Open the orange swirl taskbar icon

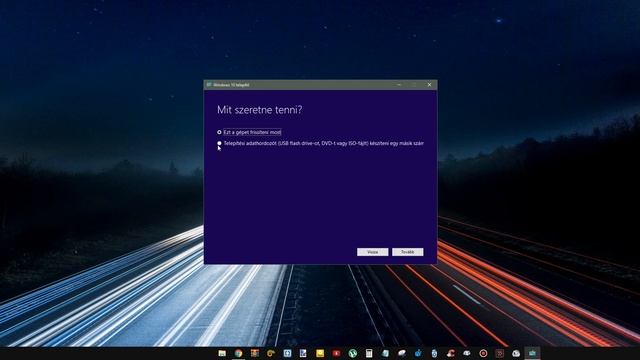[x=271, y=353]
